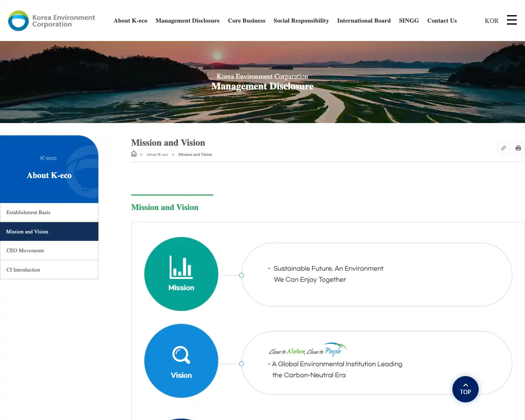525x420 pixels.
Task: Open the SINGG menu
Action: pos(409,21)
